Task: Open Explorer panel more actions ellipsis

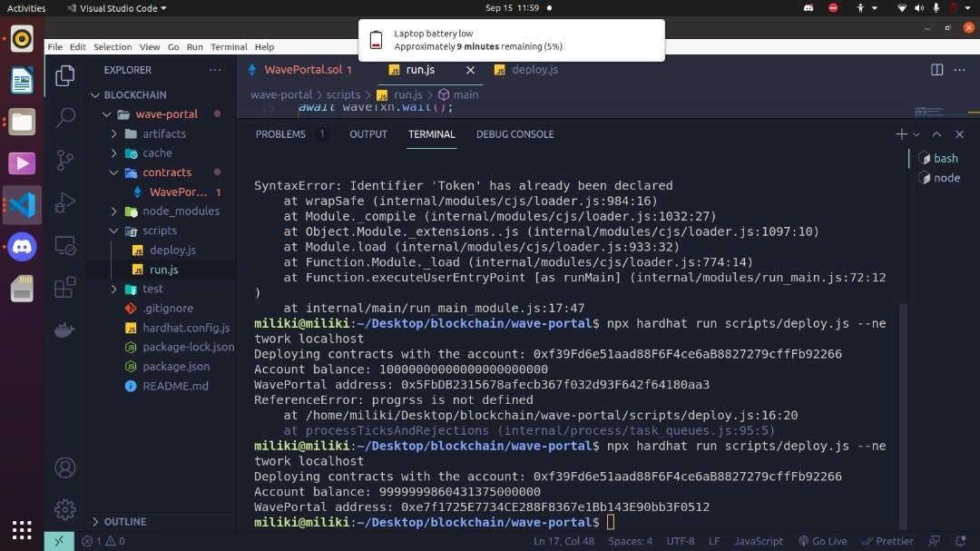Action: coord(215,70)
